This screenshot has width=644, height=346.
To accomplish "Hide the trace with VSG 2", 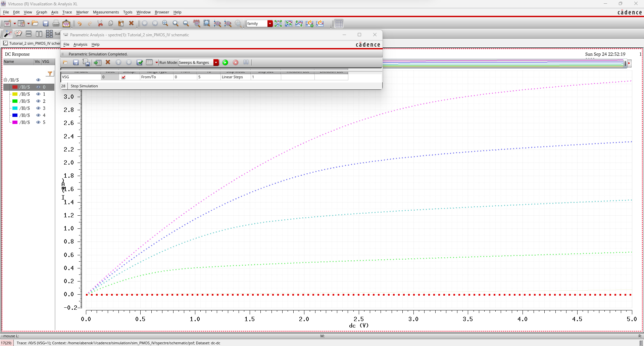I will (x=38, y=101).
